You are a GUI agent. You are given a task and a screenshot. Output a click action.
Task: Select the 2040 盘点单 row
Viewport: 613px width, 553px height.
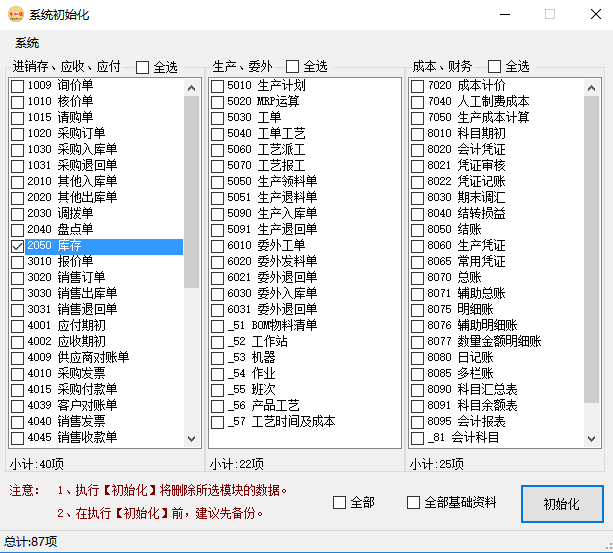pos(97,230)
